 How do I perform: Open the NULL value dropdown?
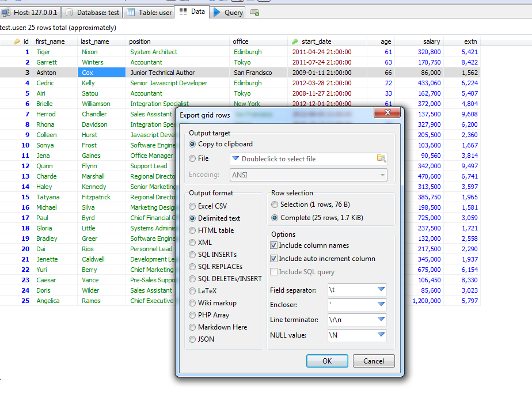coord(381,334)
